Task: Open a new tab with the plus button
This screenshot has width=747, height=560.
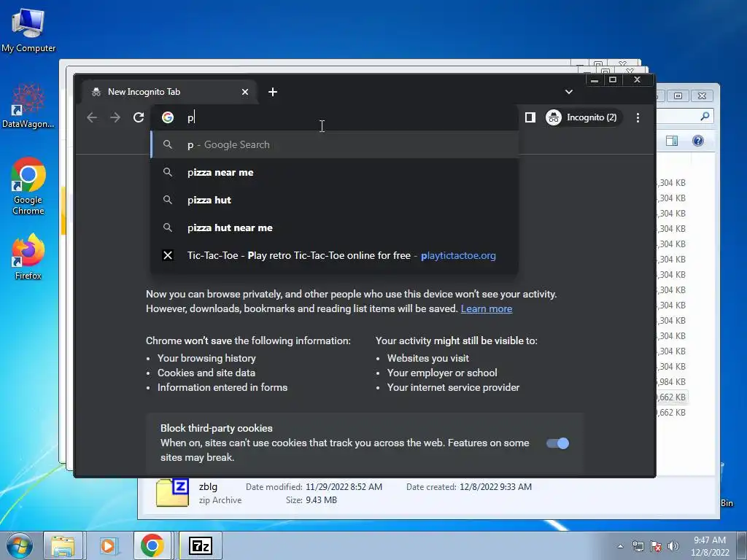Action: click(x=273, y=92)
